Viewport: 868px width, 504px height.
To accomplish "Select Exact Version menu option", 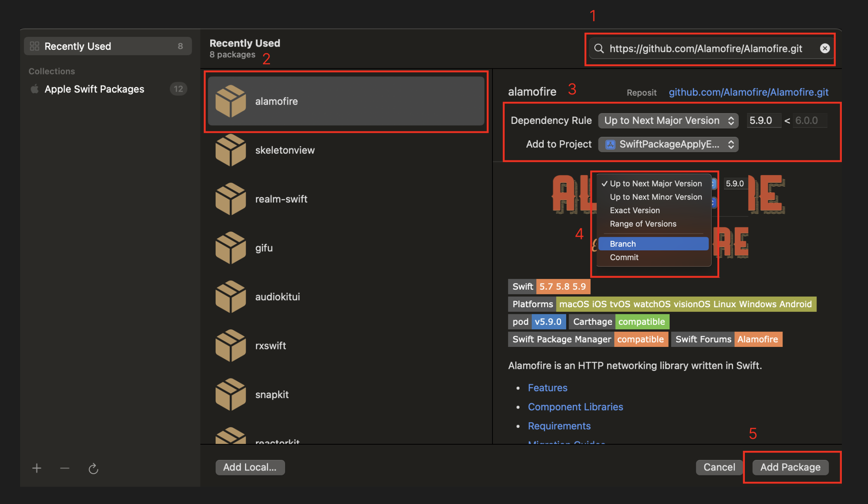I will coord(634,210).
